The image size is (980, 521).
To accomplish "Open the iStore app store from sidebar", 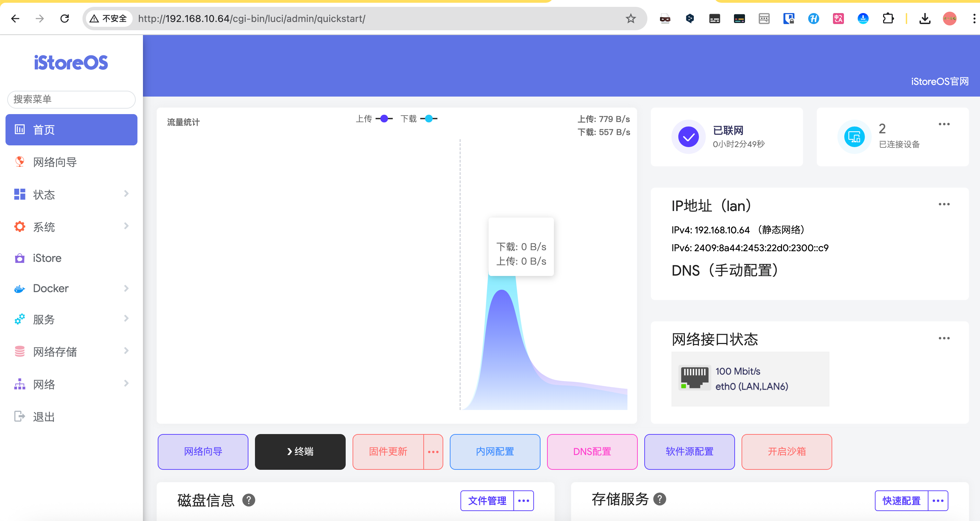I will coord(46,258).
